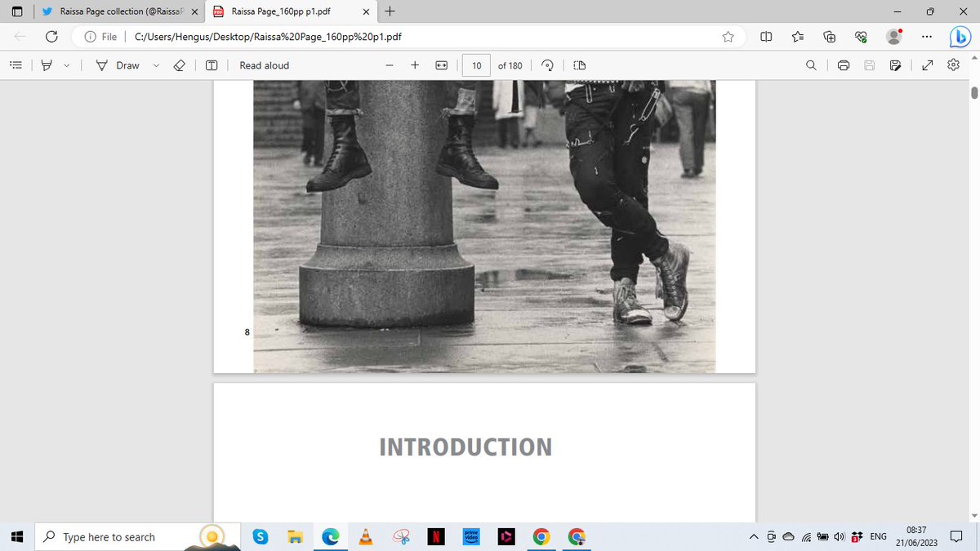Open the highlighter options dropdown
The image size is (980, 551).
68,65
